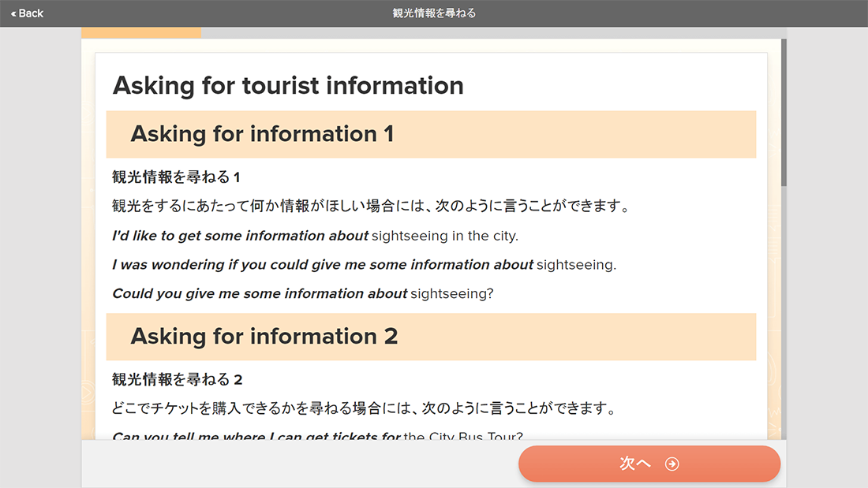Click the orange filled part of progress bar

pos(141,33)
